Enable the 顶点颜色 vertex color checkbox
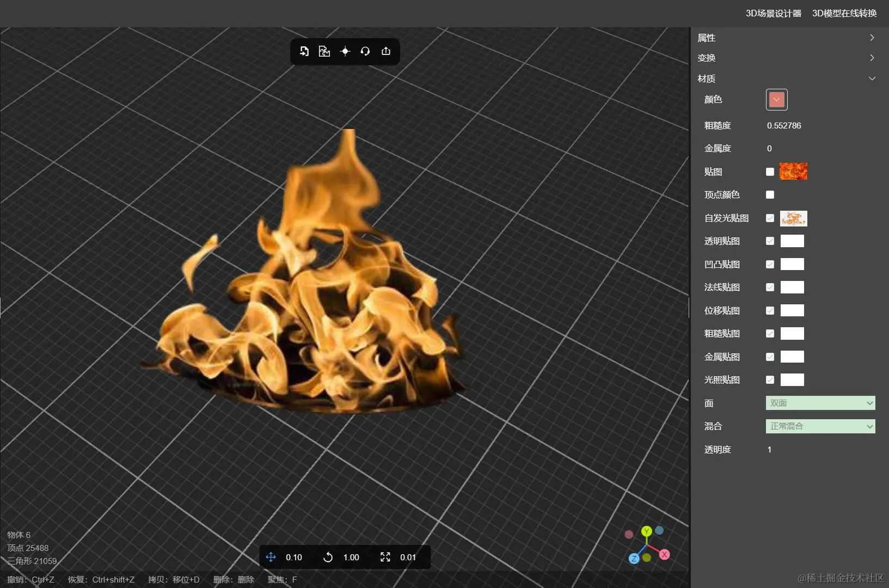 (x=770, y=194)
